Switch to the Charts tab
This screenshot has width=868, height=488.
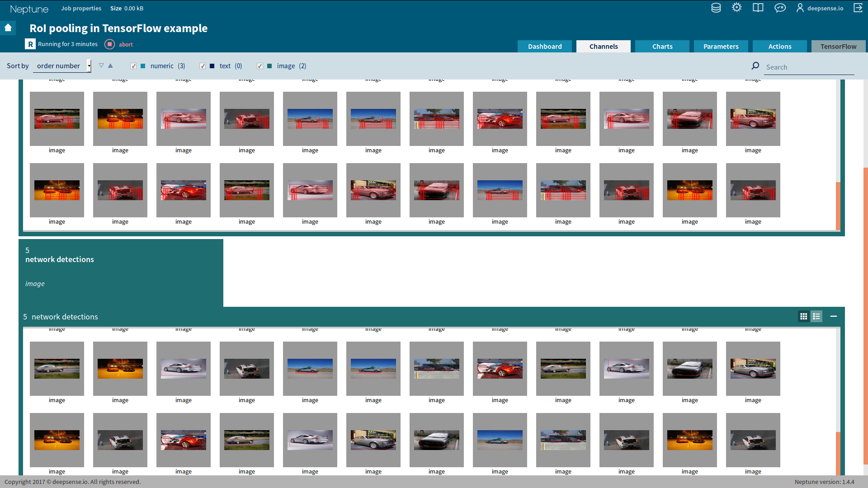click(662, 47)
